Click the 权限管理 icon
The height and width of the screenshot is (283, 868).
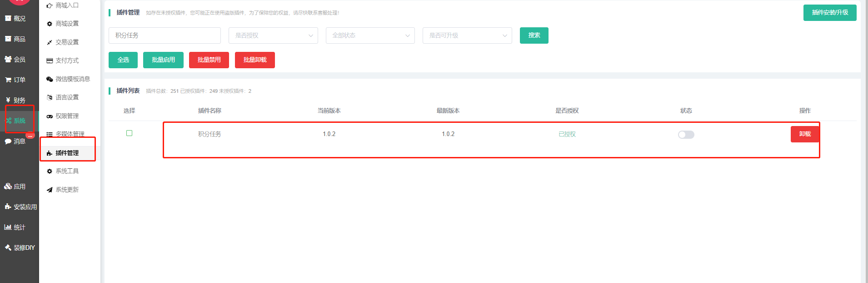[50, 116]
